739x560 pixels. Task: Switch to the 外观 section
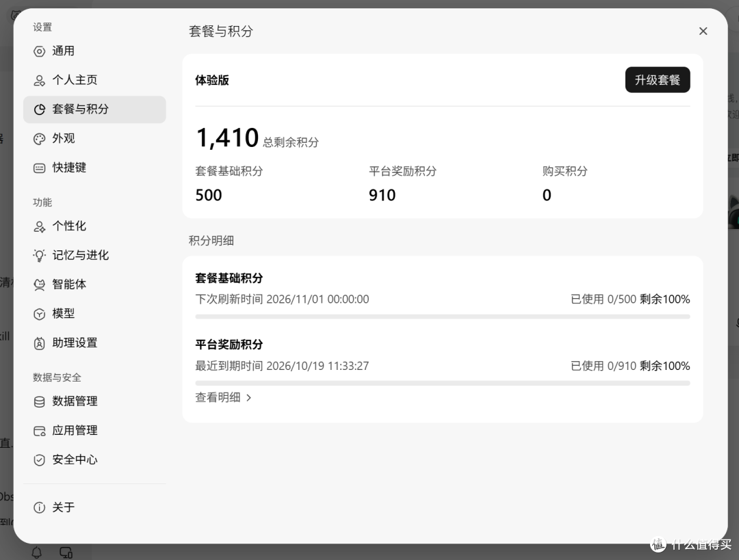coord(94,139)
